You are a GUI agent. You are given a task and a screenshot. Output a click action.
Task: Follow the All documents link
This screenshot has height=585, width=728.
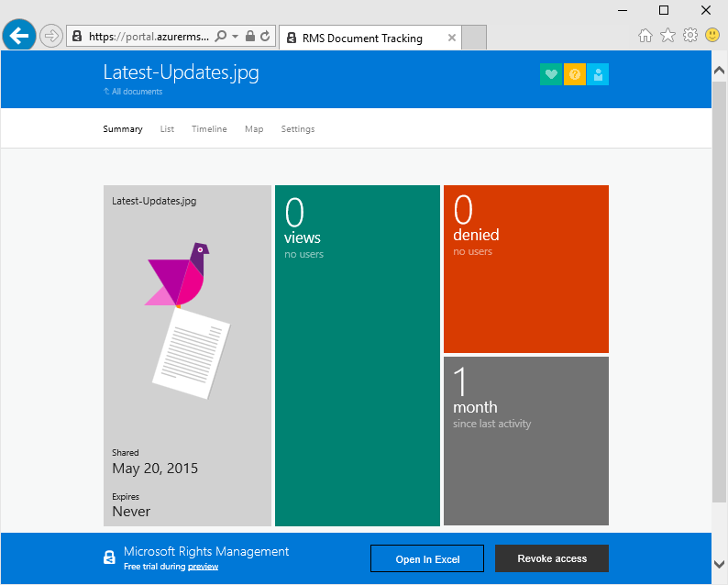(x=137, y=92)
